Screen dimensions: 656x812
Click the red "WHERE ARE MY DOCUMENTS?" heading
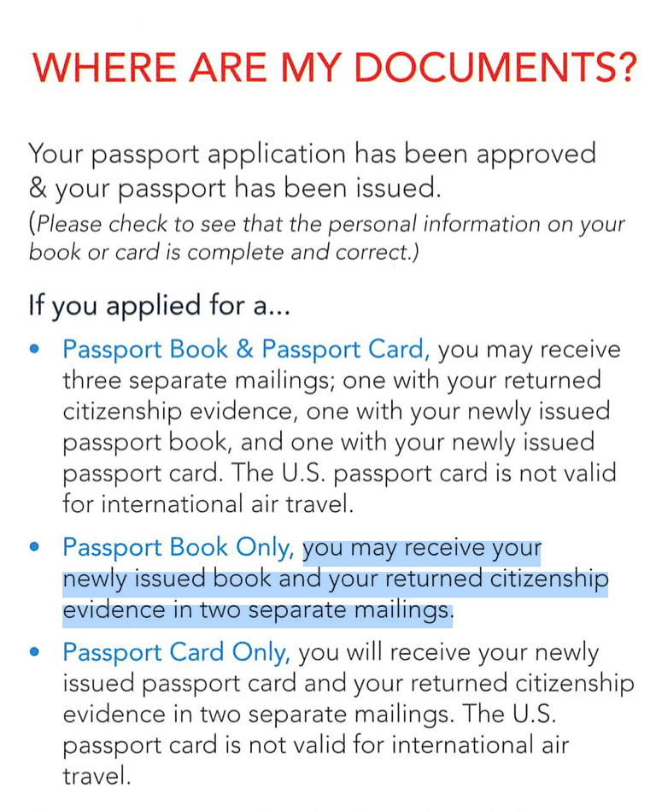[x=334, y=68]
